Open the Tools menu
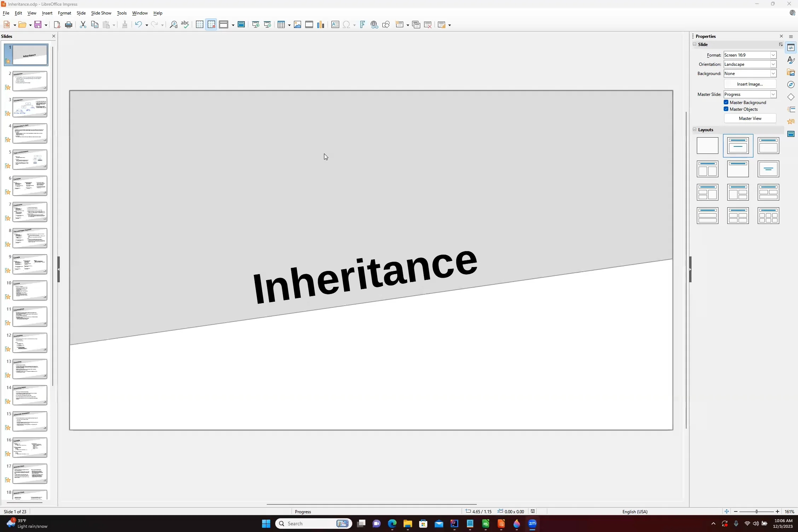This screenshot has width=798, height=532. 122,13
